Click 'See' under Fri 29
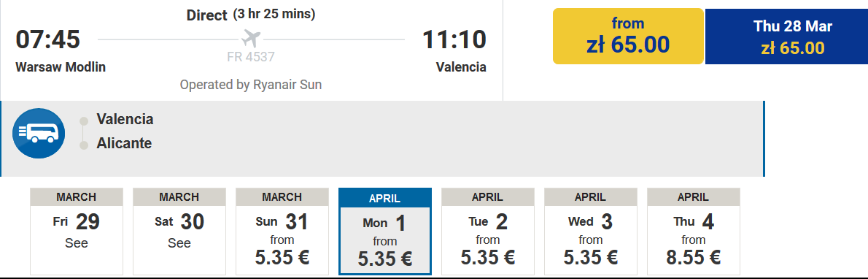868x279 pixels. [x=77, y=243]
